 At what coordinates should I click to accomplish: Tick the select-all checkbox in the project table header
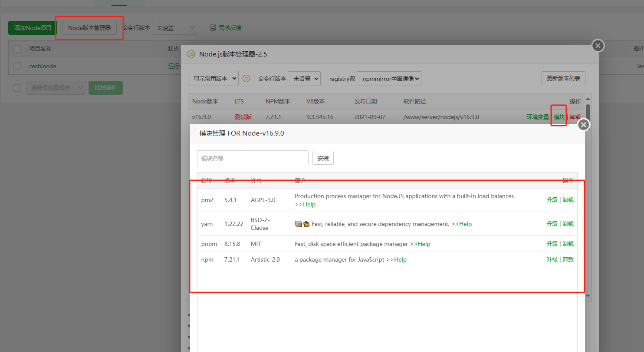pos(17,49)
